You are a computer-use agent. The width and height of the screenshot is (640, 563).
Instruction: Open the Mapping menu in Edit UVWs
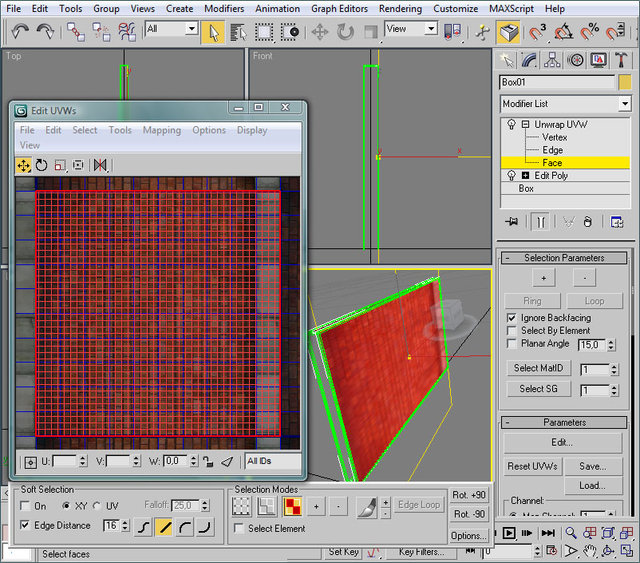tap(161, 130)
